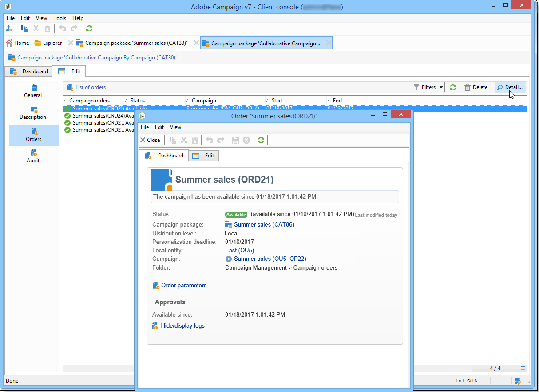This screenshot has height=392, width=539.
Task: Click the paste icon in Order window toolbar
Action: tap(194, 140)
